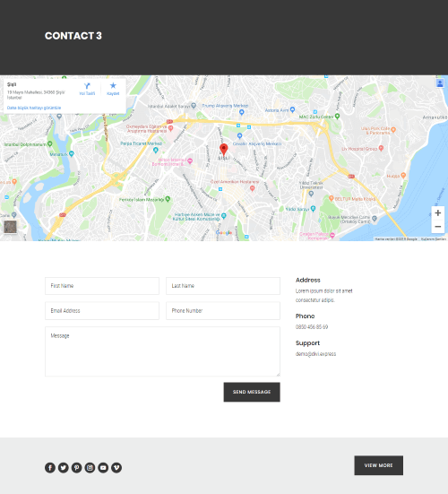Click the red Şişli location pin
Viewport: 448px width, 494px height.
[x=223, y=149]
